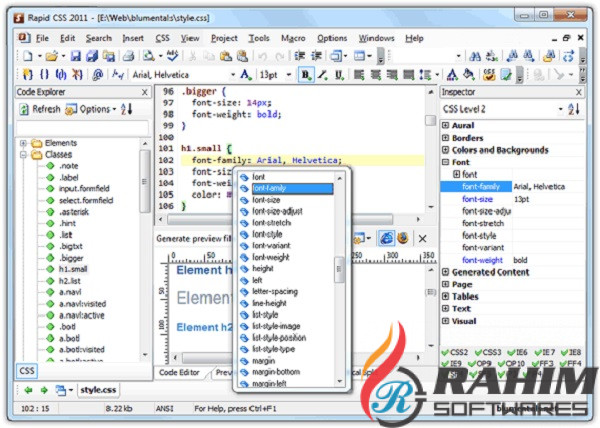This screenshot has height=428, width=600.
Task: Click autocomplete list scrollbar thumb
Action: coord(339,269)
